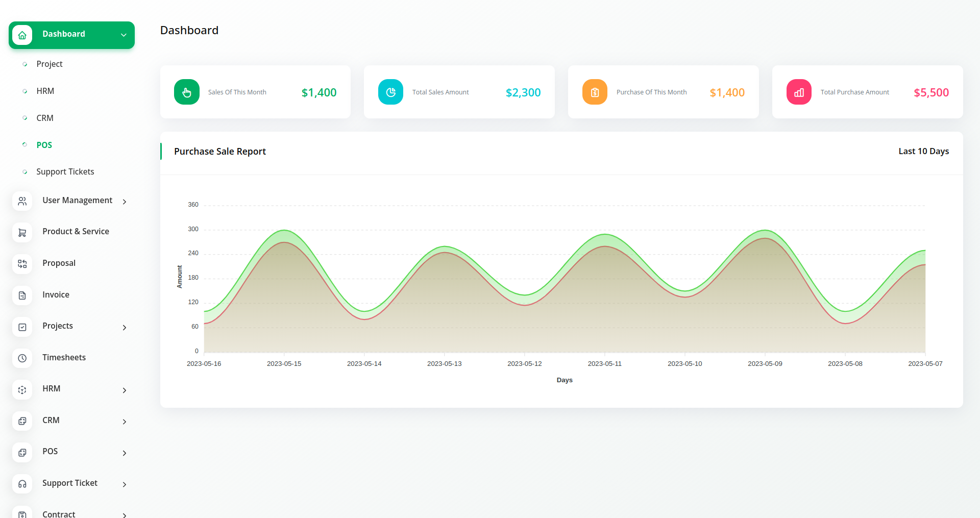Click the Dashboard home icon
Screen dimensions: 980x518
(22, 35)
